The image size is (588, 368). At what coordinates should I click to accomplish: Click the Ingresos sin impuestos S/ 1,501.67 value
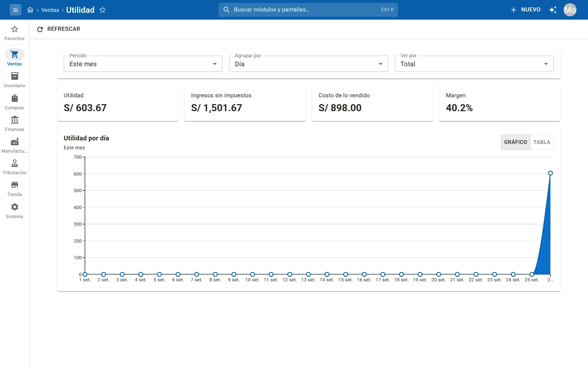216,108
